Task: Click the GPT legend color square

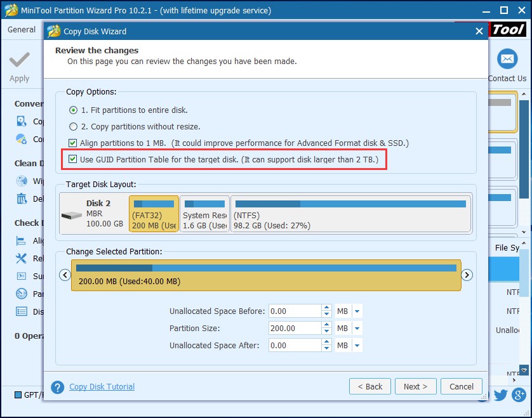Action: click(18, 395)
